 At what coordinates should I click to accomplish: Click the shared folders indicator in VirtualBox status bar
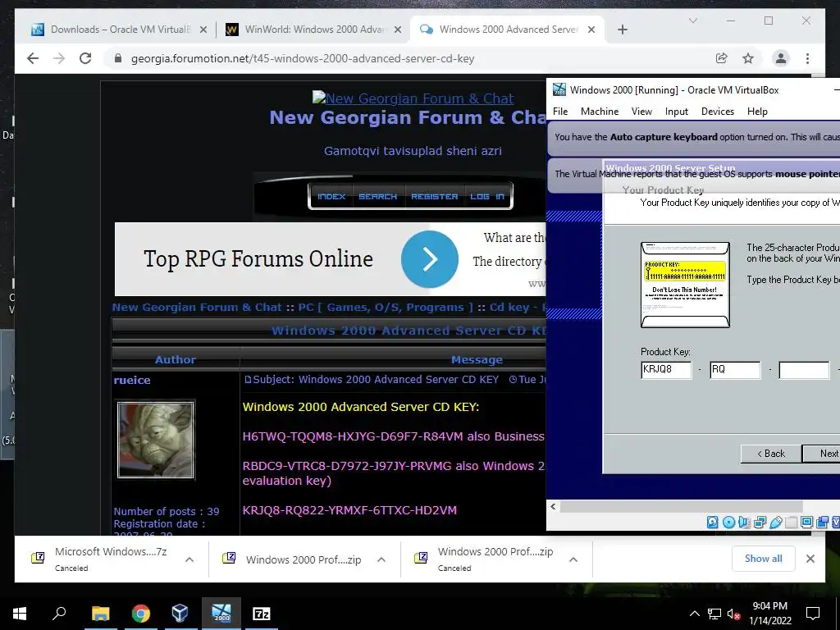point(792,522)
